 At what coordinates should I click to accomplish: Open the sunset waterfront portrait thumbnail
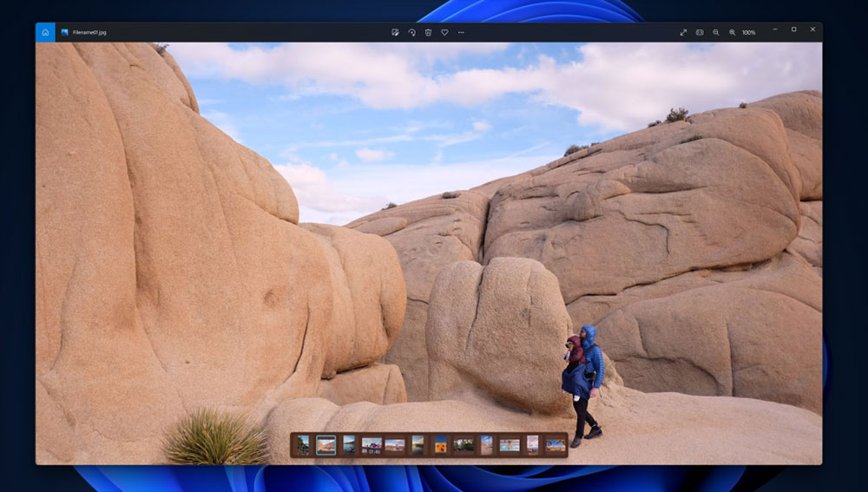point(418,445)
